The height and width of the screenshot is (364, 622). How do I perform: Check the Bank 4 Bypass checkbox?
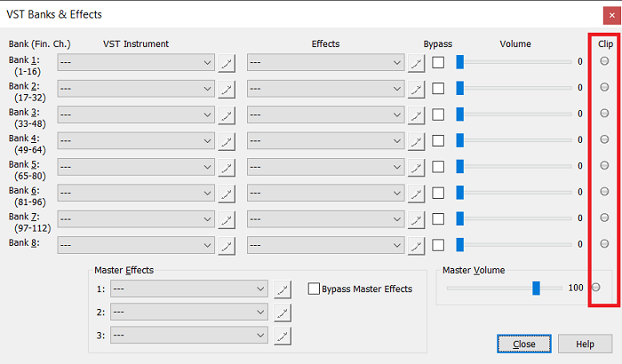pyautogui.click(x=438, y=140)
